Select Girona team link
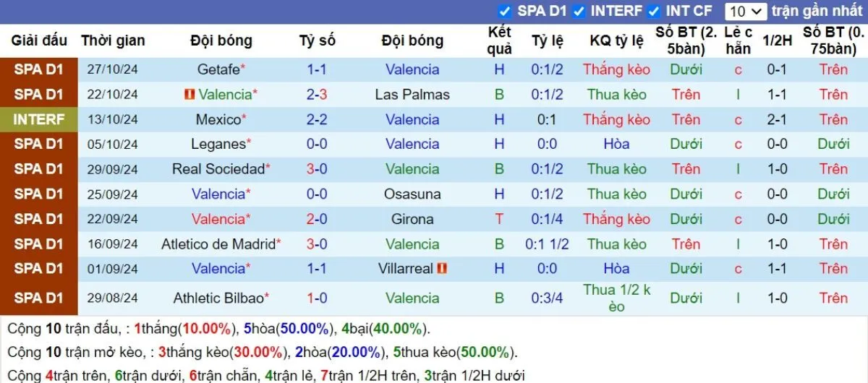868x383 pixels. click(412, 219)
